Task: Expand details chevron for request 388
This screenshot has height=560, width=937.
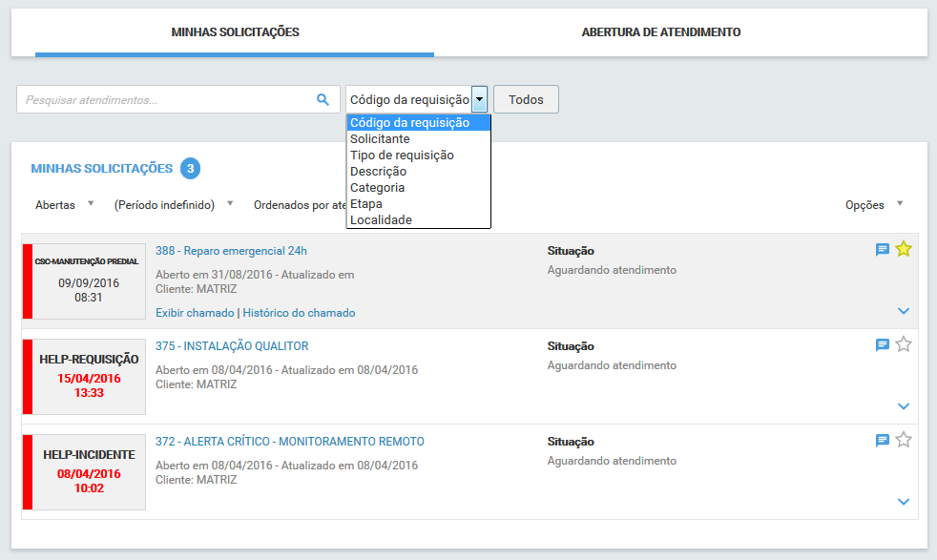Action: pos(904,311)
